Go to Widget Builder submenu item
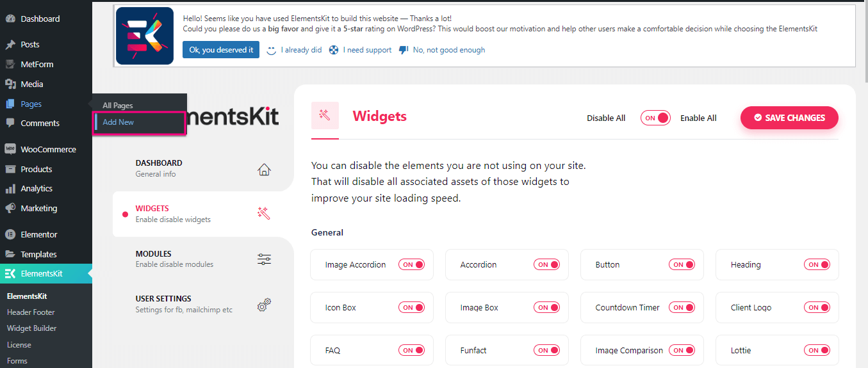This screenshot has width=868, height=368. 32,328
